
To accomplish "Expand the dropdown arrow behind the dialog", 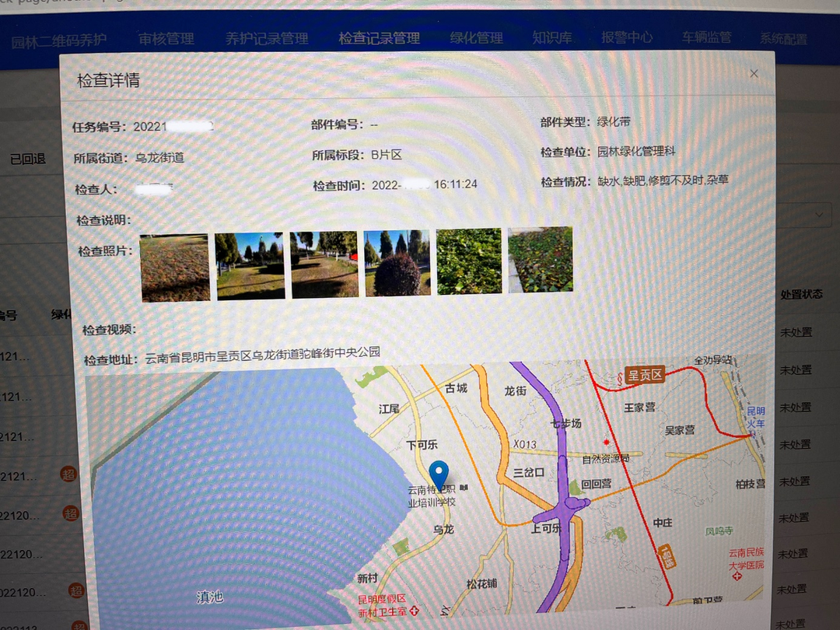I will click(820, 214).
